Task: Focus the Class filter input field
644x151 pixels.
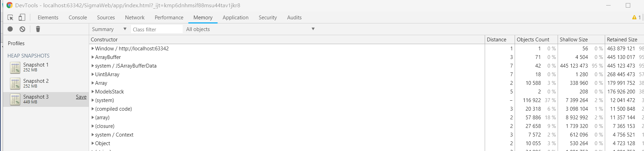Action: click(157, 29)
